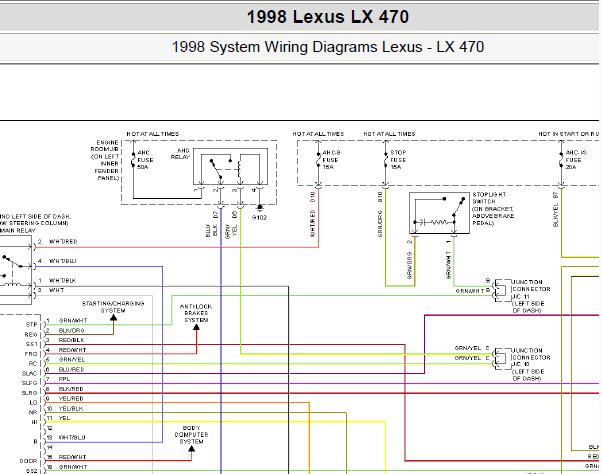Click the 'G102' ground label
Screen dimensions: 602x474
click(x=259, y=218)
